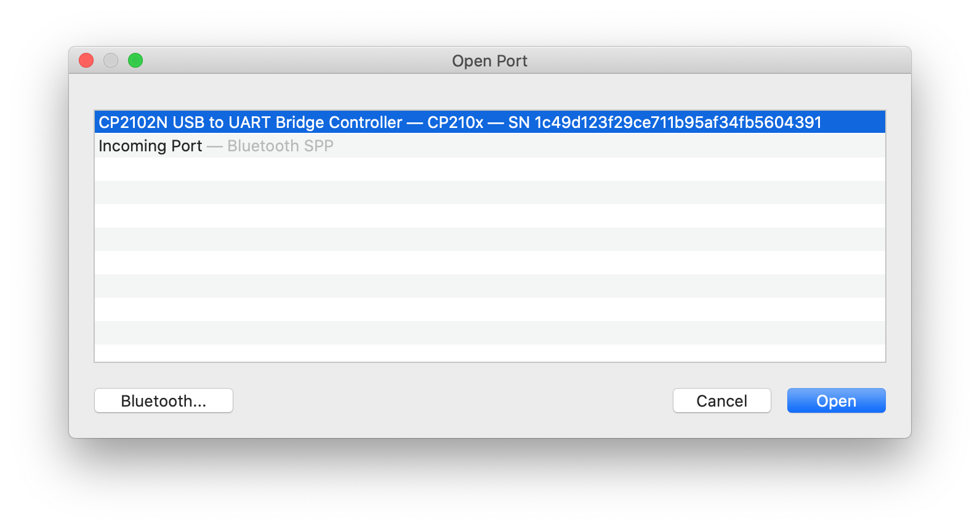Click the green zoom traffic light
Image resolution: width=980 pixels, height=529 pixels.
[135, 60]
